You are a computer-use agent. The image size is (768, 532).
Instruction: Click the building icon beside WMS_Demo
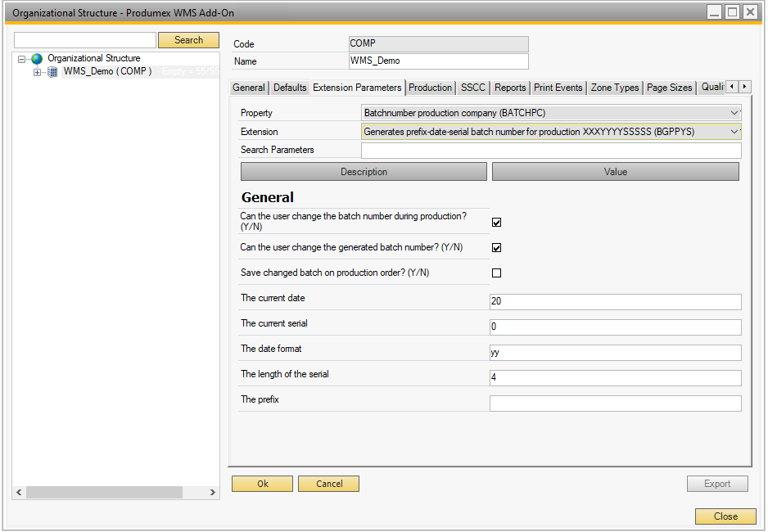(52, 72)
